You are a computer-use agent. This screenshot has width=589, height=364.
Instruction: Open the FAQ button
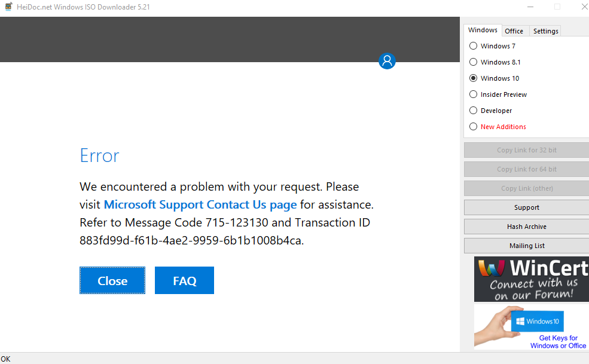click(184, 281)
